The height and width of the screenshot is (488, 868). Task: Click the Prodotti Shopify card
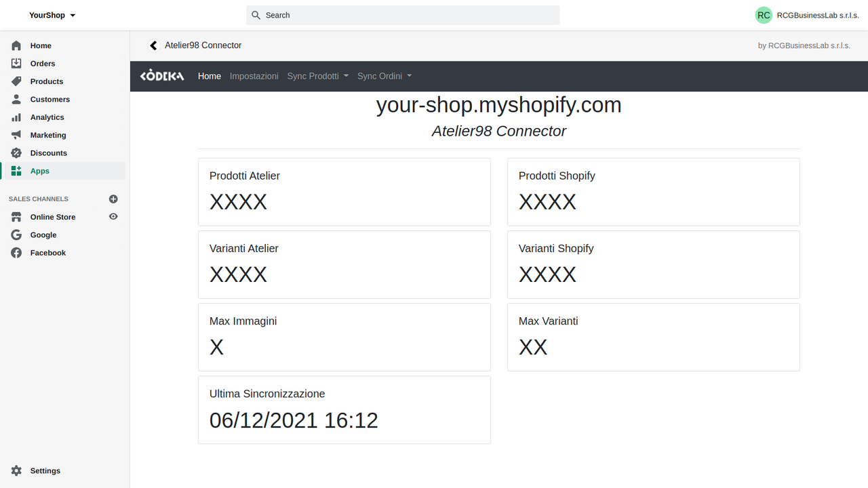click(654, 192)
